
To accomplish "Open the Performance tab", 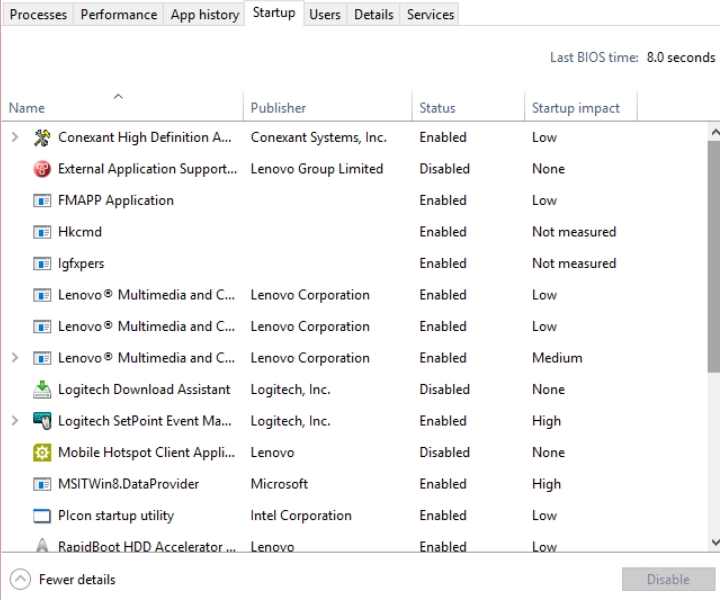I will 119,15.
